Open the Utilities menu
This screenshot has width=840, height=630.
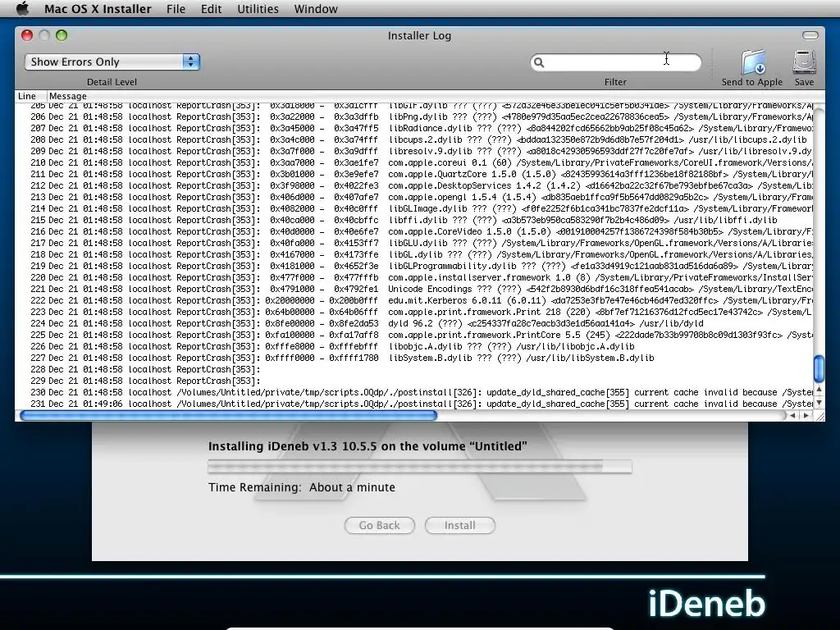point(258,9)
